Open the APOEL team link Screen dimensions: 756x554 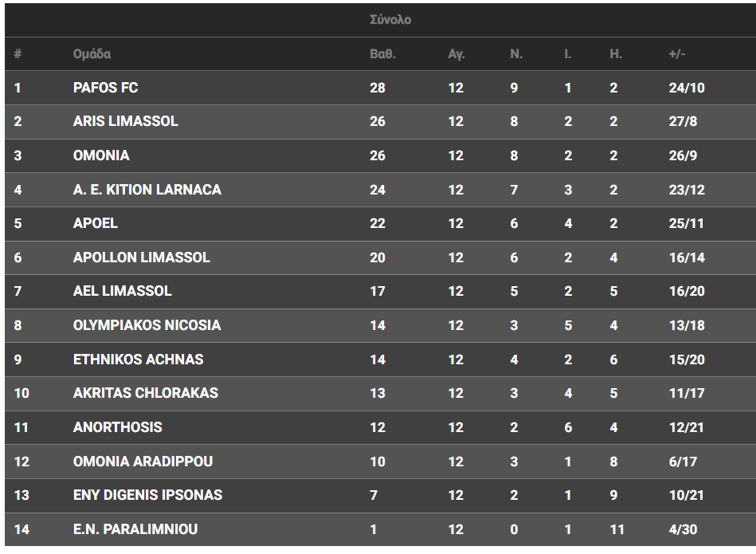coord(95,223)
